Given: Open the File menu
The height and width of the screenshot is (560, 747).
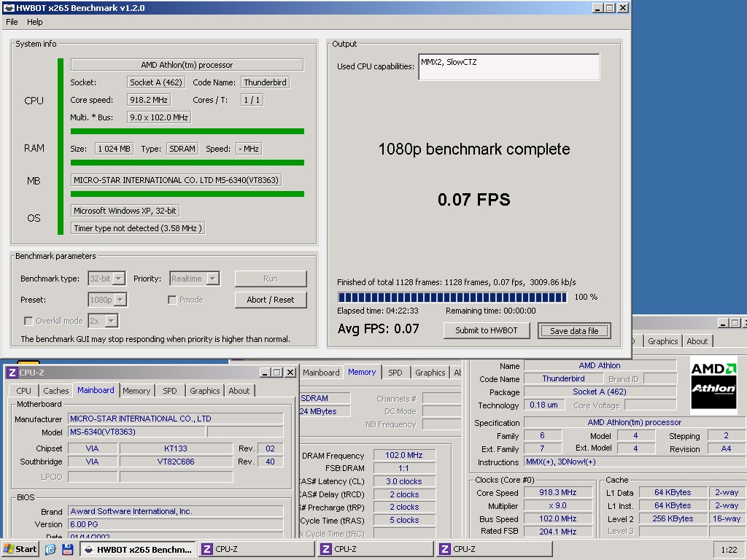Looking at the screenshot, I should point(12,22).
